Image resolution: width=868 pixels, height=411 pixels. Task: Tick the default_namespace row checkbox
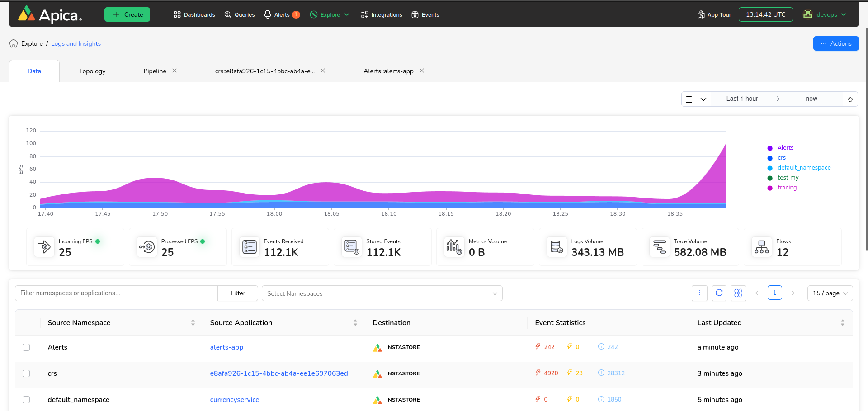pyautogui.click(x=26, y=400)
